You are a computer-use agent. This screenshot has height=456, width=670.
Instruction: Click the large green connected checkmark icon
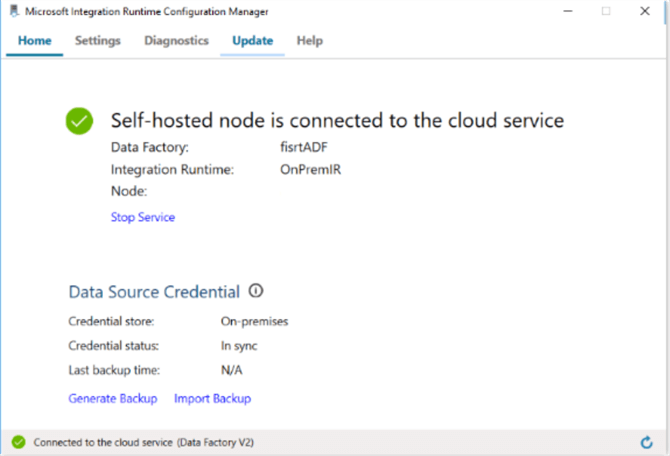coord(79,121)
